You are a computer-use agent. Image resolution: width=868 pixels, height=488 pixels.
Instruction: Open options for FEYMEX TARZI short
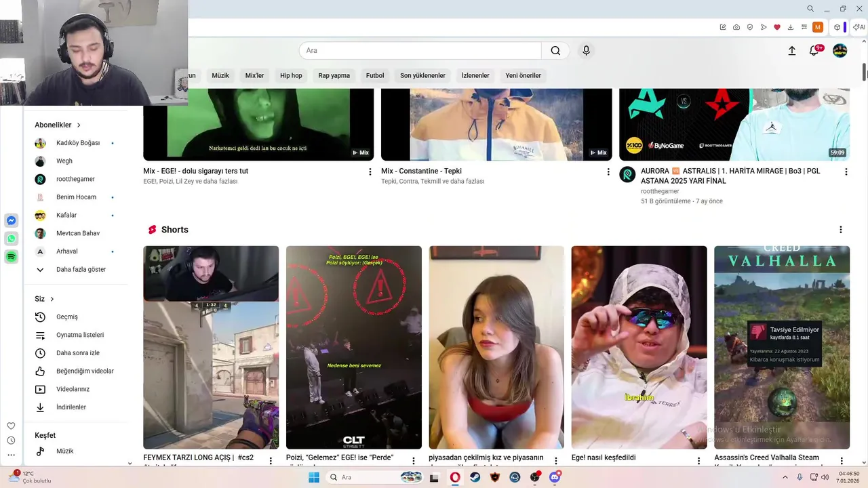tap(271, 461)
